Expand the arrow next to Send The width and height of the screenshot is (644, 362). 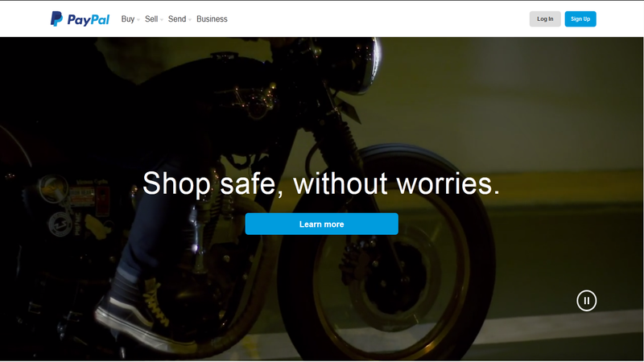pyautogui.click(x=190, y=19)
